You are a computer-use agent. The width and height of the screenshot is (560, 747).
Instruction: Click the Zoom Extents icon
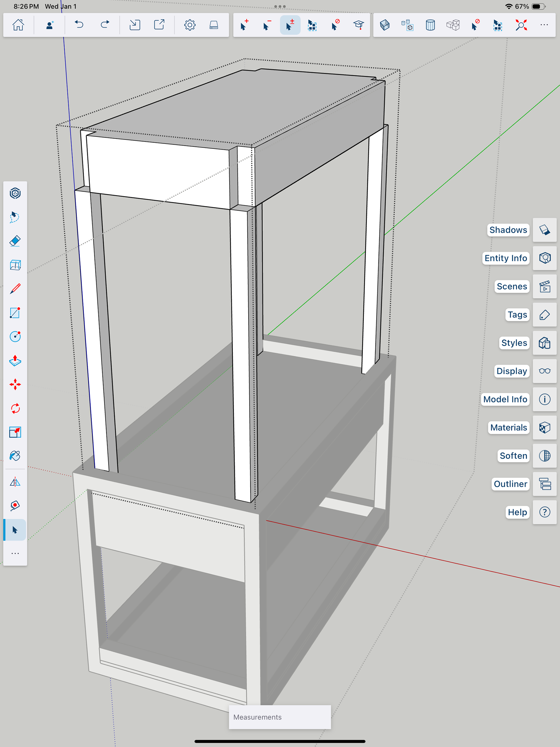[521, 25]
